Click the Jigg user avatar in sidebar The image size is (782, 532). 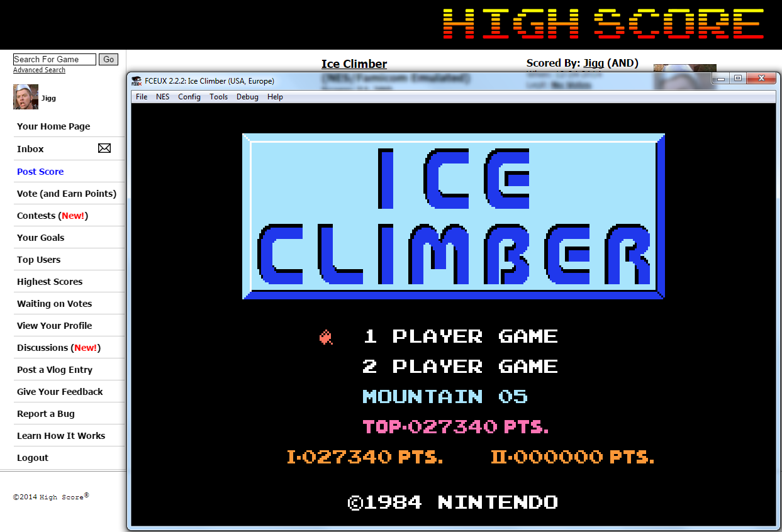[x=26, y=97]
